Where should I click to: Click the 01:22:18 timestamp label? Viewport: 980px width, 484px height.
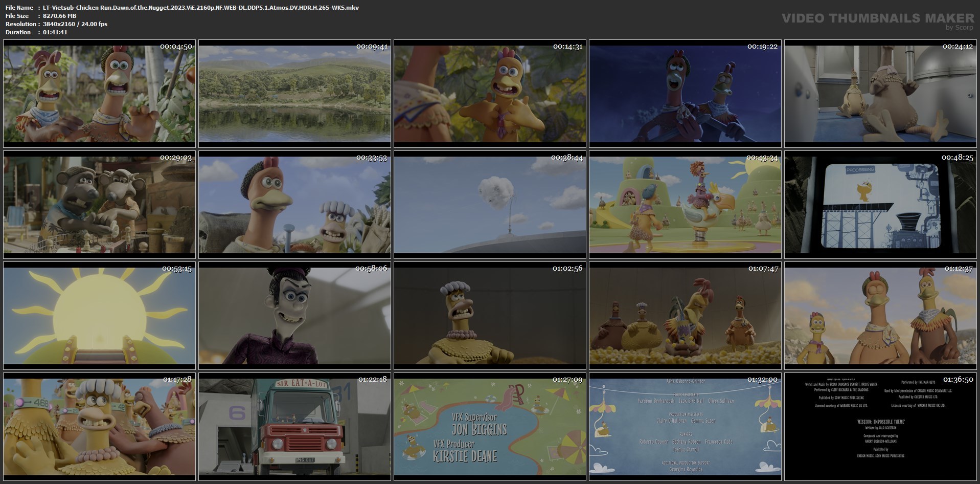click(x=373, y=380)
